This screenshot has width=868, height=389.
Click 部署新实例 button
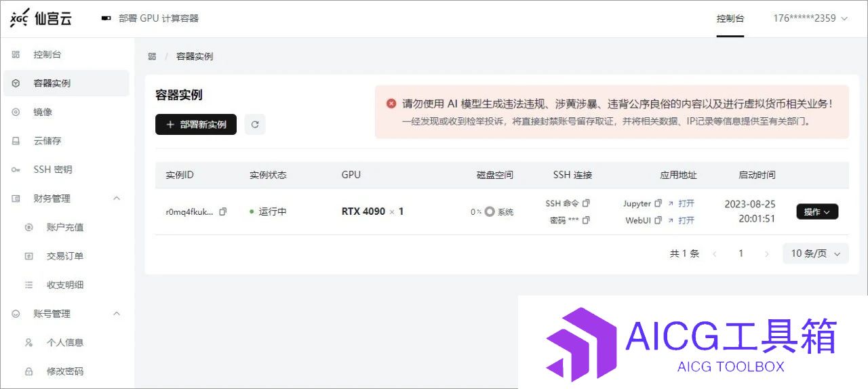click(196, 125)
